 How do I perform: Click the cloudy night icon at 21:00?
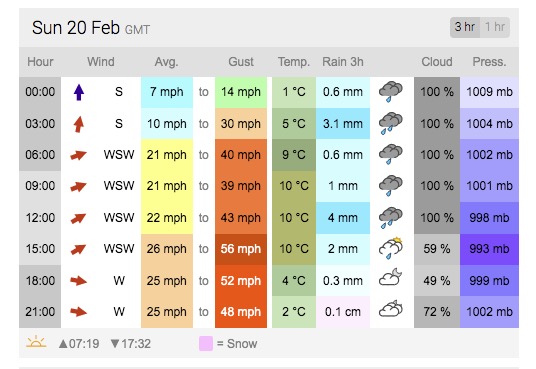coord(391,309)
